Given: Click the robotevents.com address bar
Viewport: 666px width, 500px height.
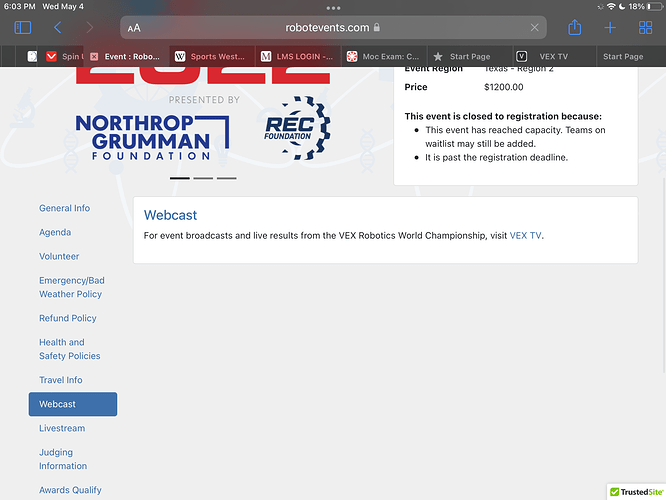Looking at the screenshot, I should pos(333,28).
